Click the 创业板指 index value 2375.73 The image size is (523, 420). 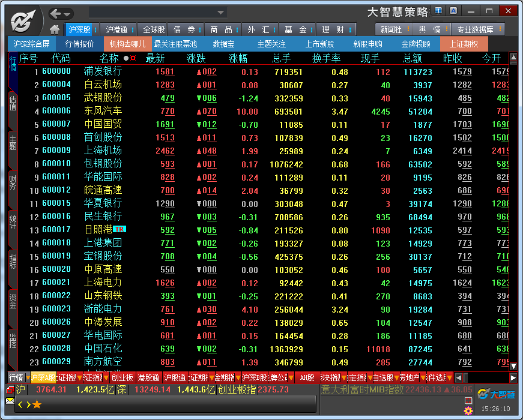pyautogui.click(x=273, y=389)
